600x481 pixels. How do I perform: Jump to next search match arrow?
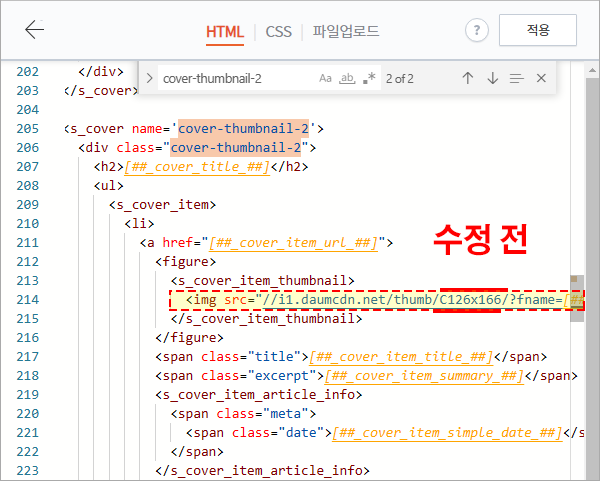492,78
